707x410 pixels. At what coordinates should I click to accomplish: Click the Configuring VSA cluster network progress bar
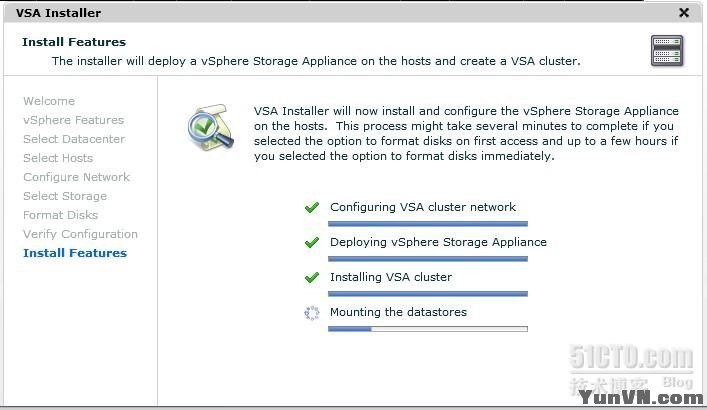pyautogui.click(x=428, y=223)
